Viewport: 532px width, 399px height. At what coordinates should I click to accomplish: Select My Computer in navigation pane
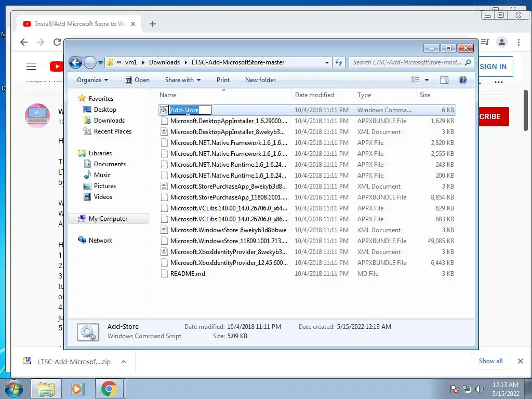(108, 219)
